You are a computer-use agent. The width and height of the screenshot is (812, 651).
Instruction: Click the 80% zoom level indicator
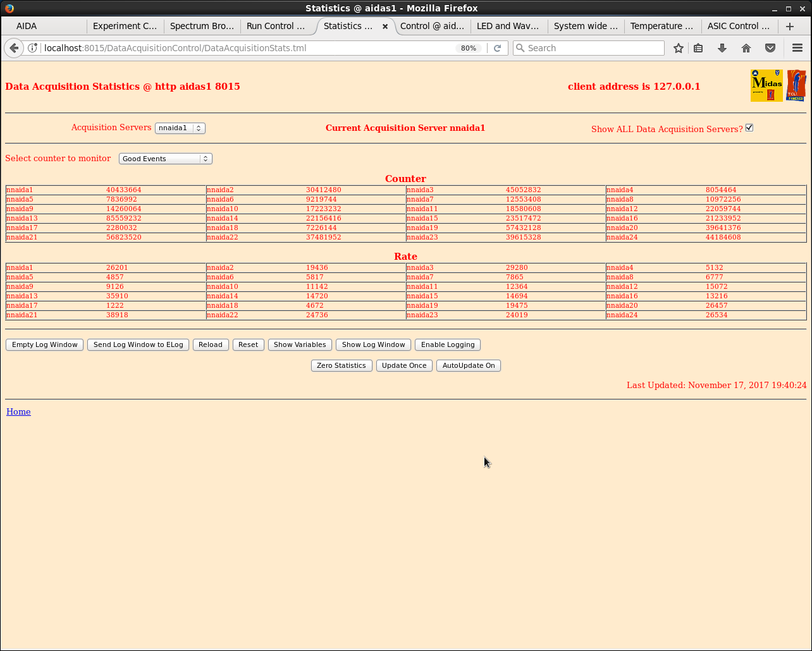coord(469,48)
